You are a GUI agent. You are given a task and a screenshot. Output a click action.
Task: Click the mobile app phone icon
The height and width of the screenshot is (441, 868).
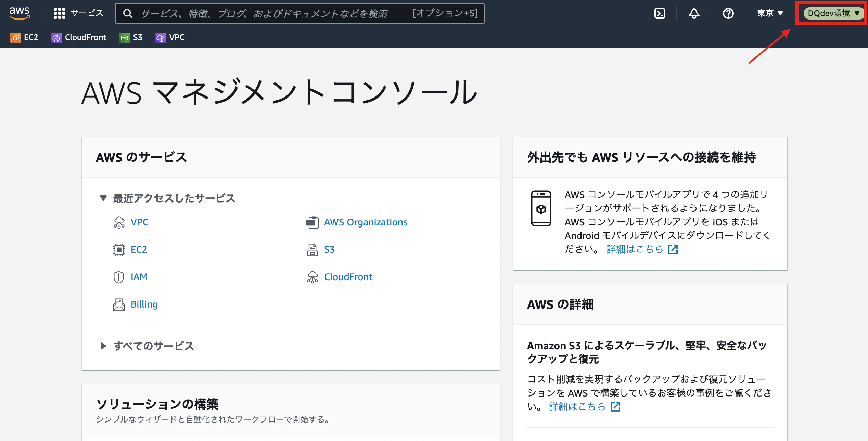(x=541, y=208)
